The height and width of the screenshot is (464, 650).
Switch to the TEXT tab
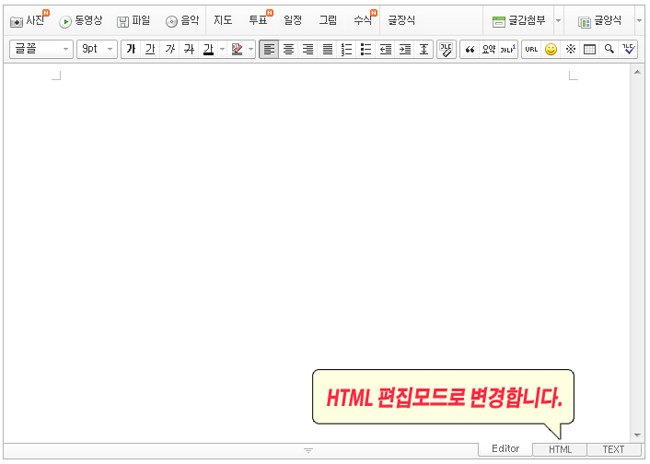(614, 449)
